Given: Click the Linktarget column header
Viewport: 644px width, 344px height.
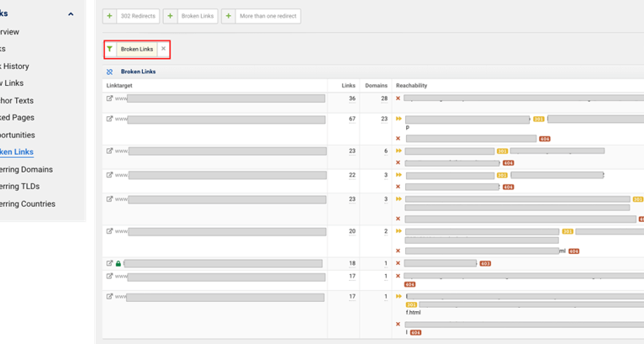Looking at the screenshot, I should tap(120, 86).
